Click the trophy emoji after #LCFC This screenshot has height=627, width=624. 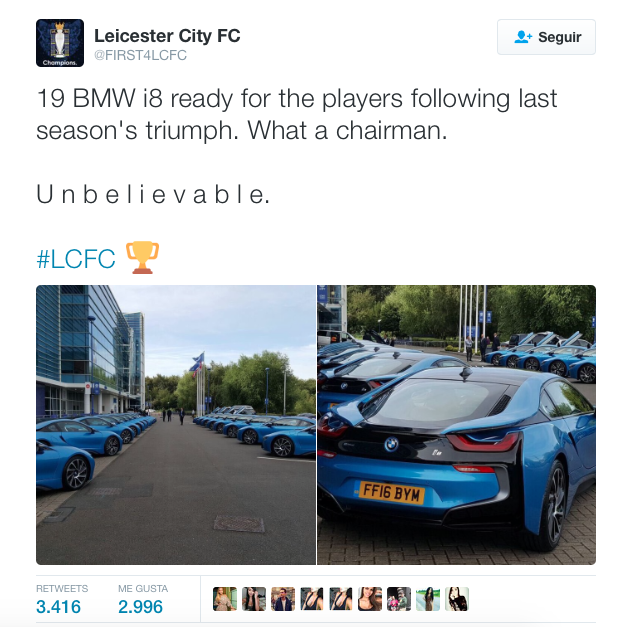(142, 258)
